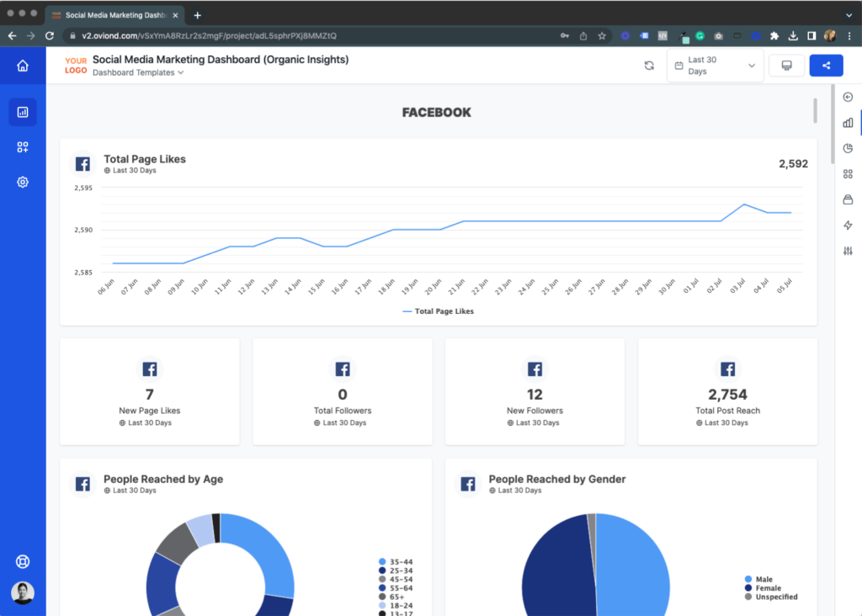Click Facebook icon on People Reached by Age

click(x=83, y=484)
